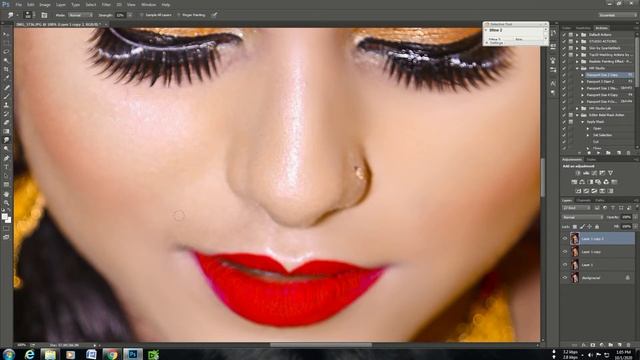640x360 pixels.
Task: Enable Sample All Layers checkbox
Action: pos(141,15)
